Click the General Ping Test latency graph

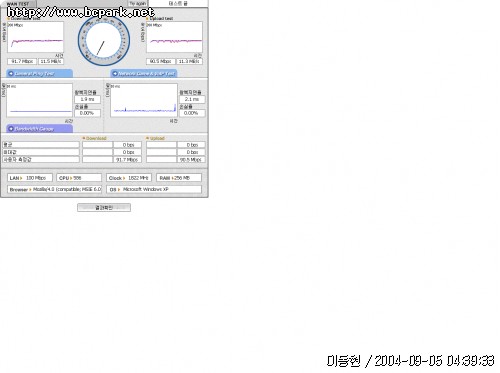39,100
